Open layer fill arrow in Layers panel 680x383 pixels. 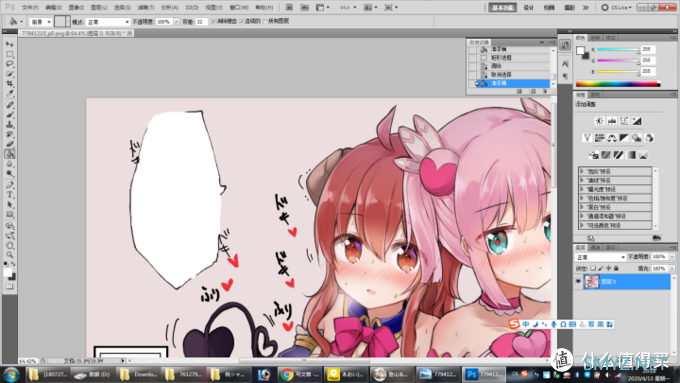[x=672, y=268]
